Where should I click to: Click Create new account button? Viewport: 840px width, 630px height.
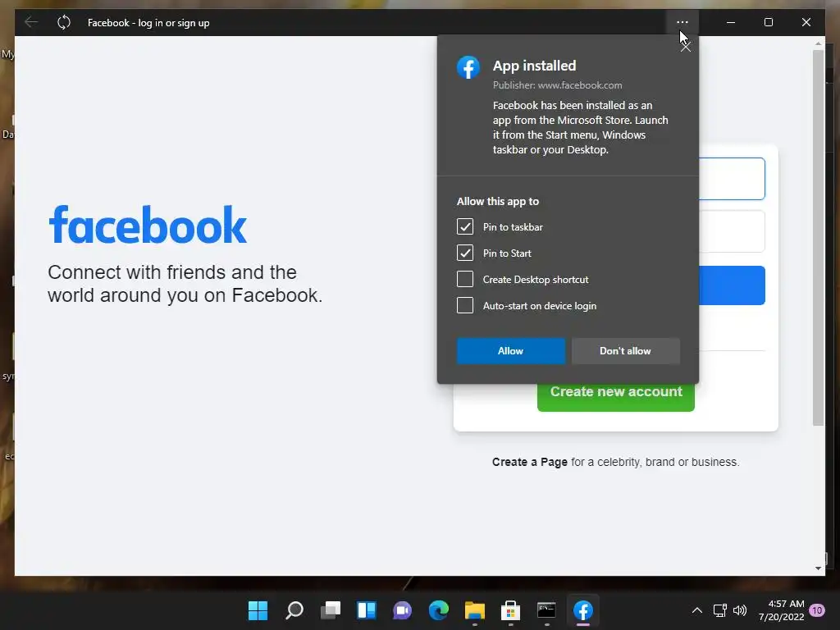click(616, 398)
